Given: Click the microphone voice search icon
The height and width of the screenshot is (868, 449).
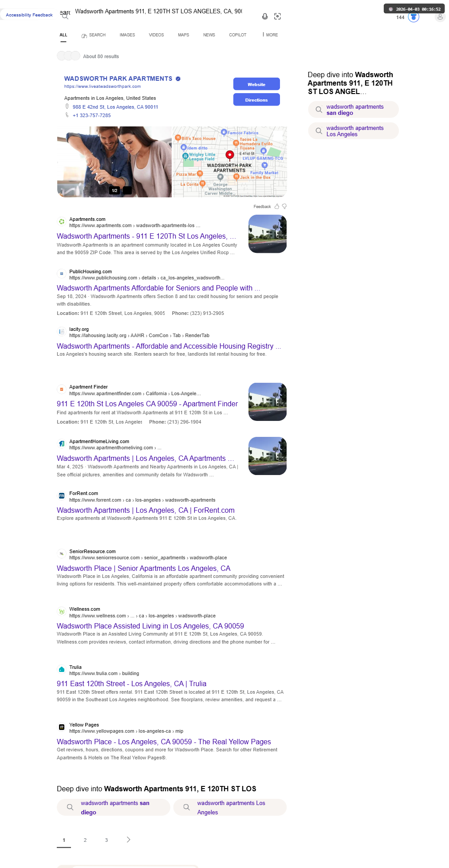Looking at the screenshot, I should coord(265,16).
